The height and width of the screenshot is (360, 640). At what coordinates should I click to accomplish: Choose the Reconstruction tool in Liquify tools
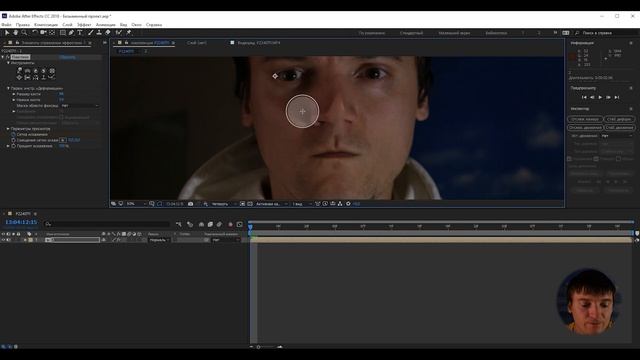(52, 77)
